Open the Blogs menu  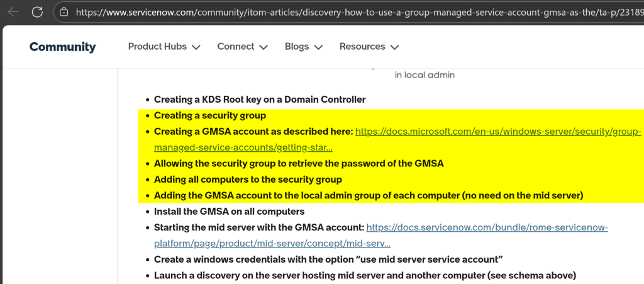(x=297, y=47)
